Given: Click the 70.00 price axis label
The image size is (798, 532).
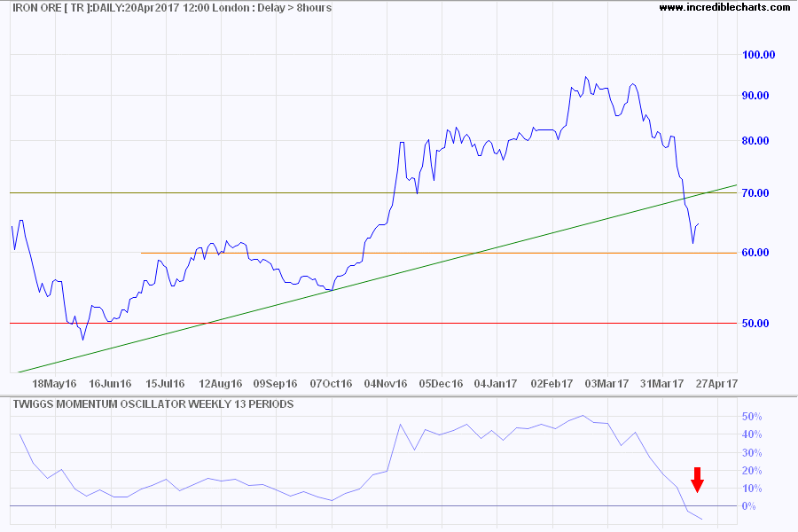Looking at the screenshot, I should 755,193.
